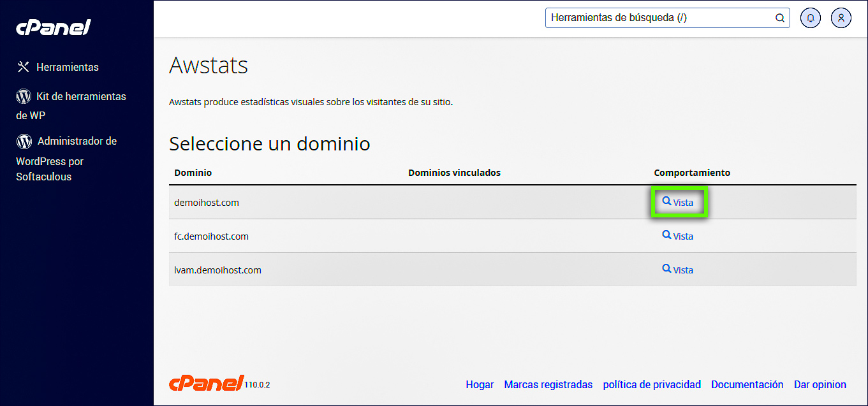Screen dimensions: 868x406
Task: Click the Hogar footer link
Action: (480, 384)
